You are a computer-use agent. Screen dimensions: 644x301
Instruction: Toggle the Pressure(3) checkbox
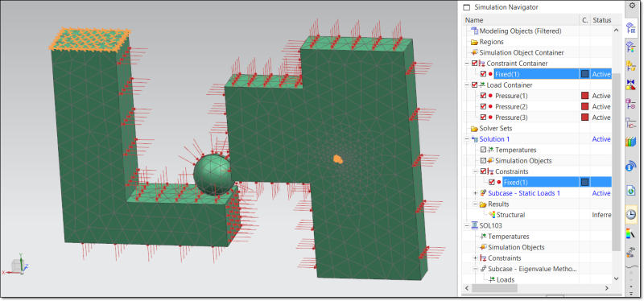(484, 118)
